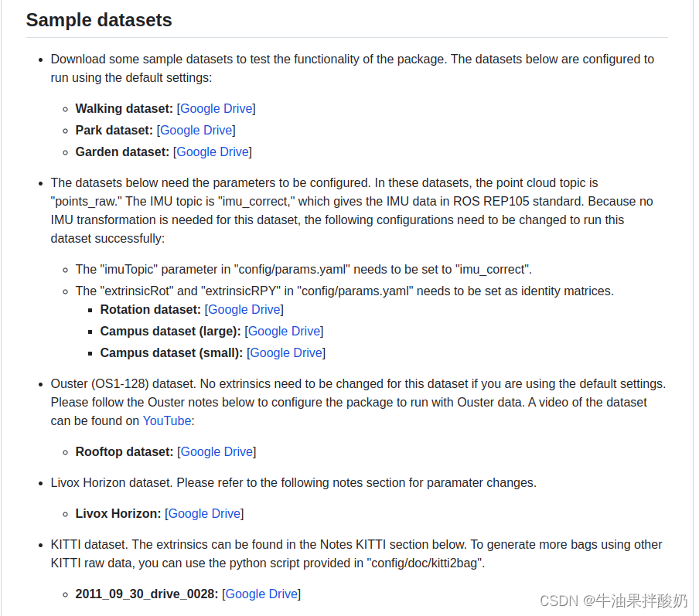The height and width of the screenshot is (616, 699).
Task: Click the '2011_09_30_drive_0028:' bold label
Action: pos(147,594)
